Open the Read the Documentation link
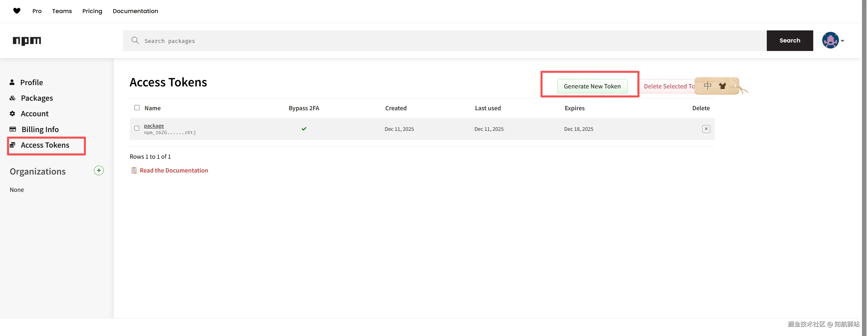 [x=174, y=171]
